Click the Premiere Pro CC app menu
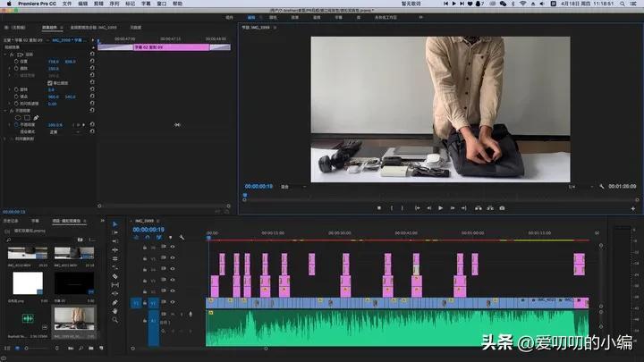The height and width of the screenshot is (362, 644). [x=37, y=4]
